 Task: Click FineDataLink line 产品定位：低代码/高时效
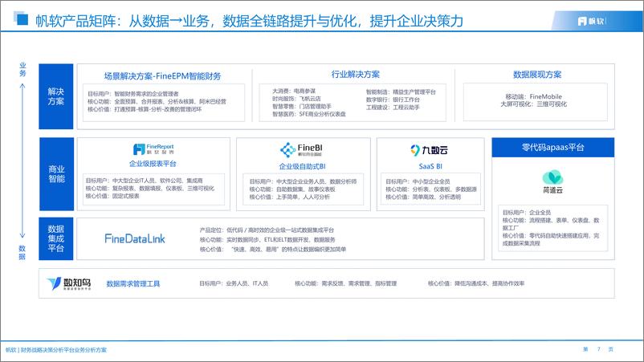click(267, 230)
